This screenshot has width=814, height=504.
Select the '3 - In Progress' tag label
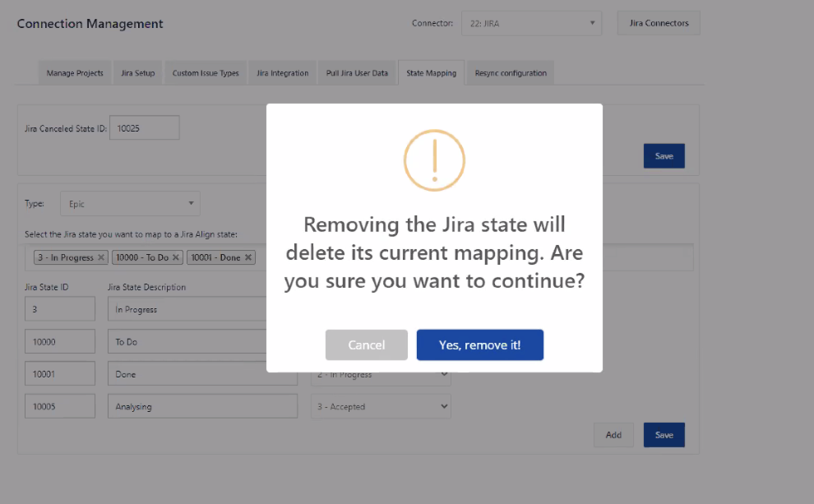click(x=66, y=257)
